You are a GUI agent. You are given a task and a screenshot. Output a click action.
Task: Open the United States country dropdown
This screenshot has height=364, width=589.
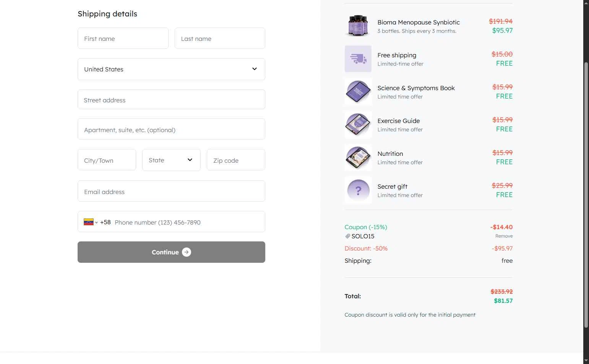tap(171, 69)
